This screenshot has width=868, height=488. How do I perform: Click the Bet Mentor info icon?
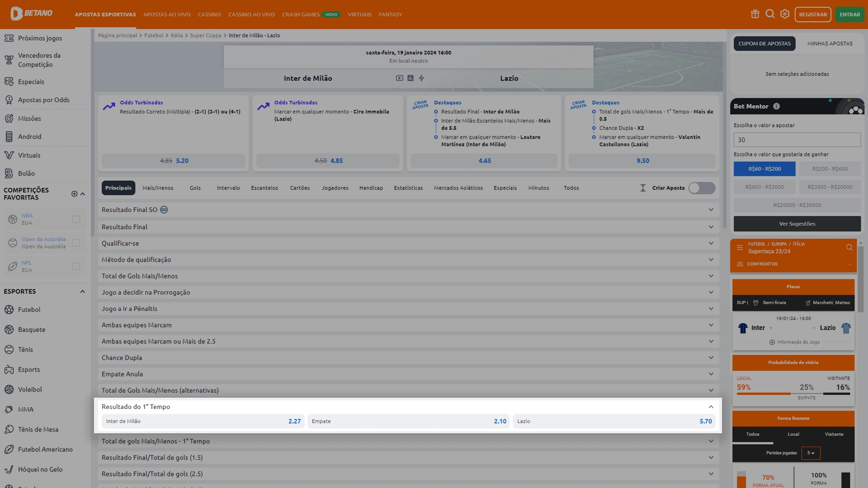[776, 106]
